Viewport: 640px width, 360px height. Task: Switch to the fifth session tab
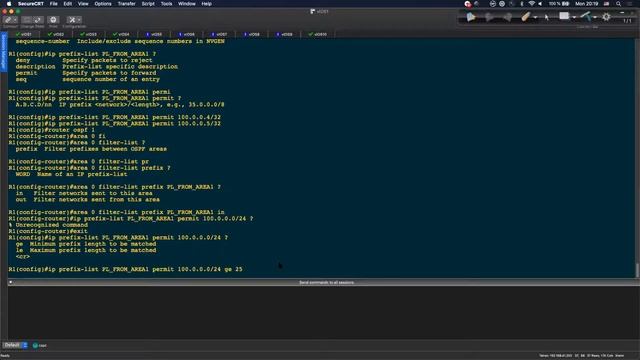pyautogui.click(x=154, y=34)
